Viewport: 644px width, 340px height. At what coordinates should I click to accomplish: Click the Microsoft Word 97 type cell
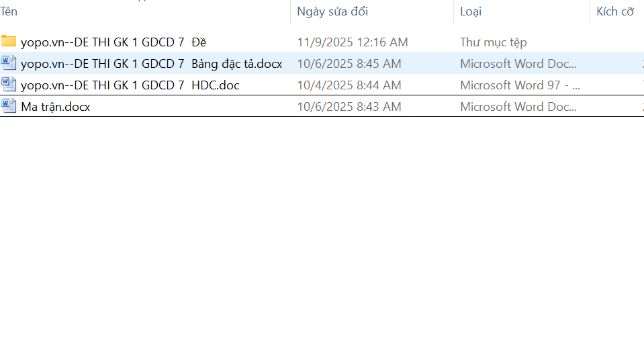pos(520,85)
